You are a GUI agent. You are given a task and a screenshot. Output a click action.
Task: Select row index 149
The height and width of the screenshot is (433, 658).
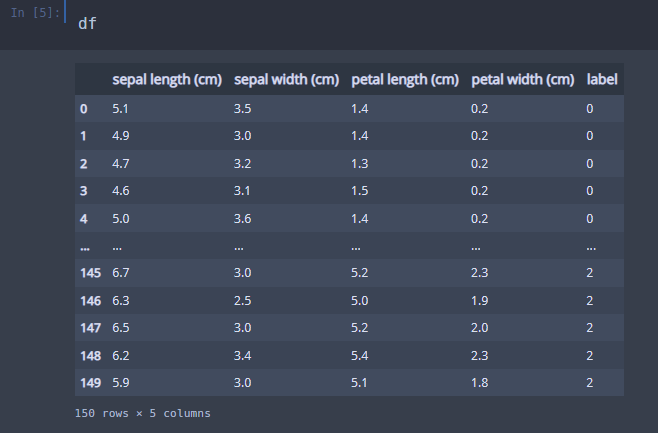point(90,383)
